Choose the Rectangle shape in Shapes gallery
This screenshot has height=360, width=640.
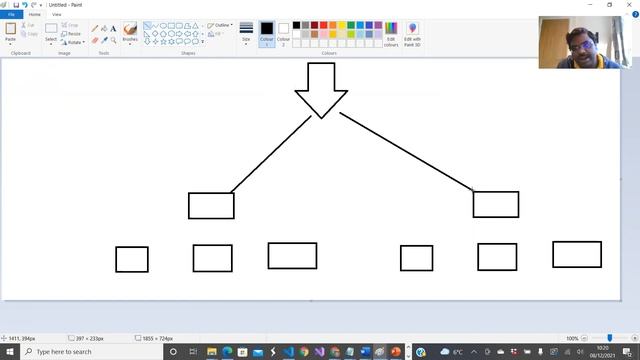[x=171, y=26]
